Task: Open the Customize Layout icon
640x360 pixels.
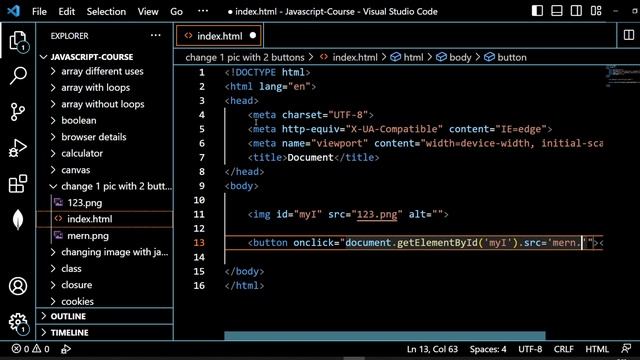Action: (596, 11)
